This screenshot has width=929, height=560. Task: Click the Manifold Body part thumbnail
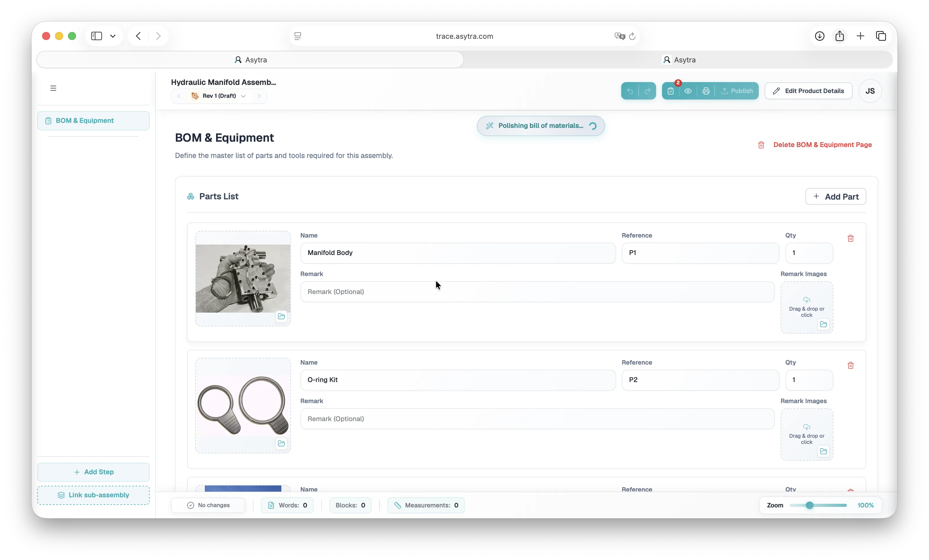click(243, 279)
